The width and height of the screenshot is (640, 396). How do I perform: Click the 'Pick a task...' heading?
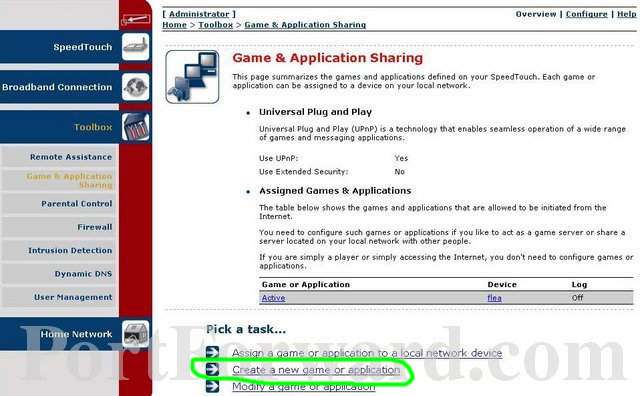[246, 329]
